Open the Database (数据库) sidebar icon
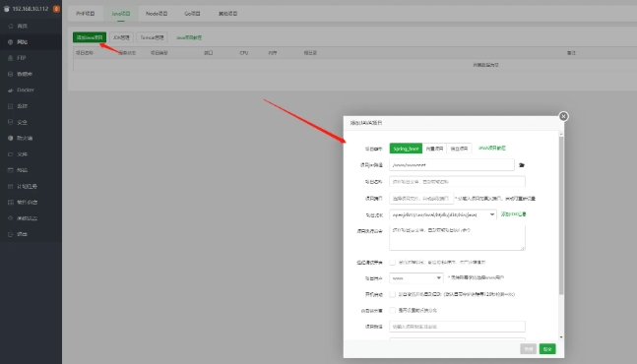 [11, 74]
